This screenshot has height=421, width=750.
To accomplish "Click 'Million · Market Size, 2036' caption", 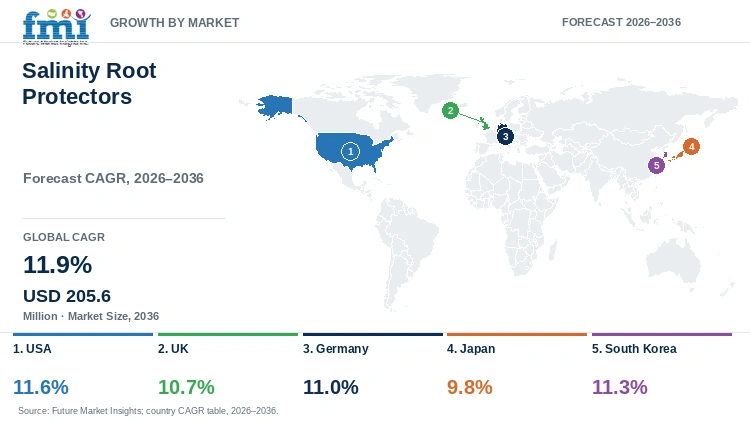I will point(91,316).
